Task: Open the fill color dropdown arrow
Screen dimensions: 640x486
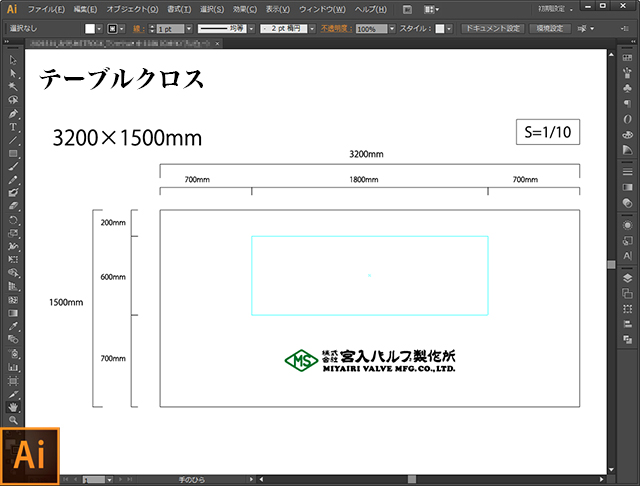Action: (99, 29)
